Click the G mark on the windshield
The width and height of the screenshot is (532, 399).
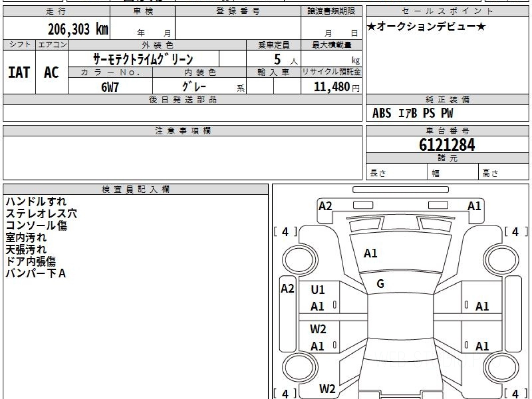[380, 285]
